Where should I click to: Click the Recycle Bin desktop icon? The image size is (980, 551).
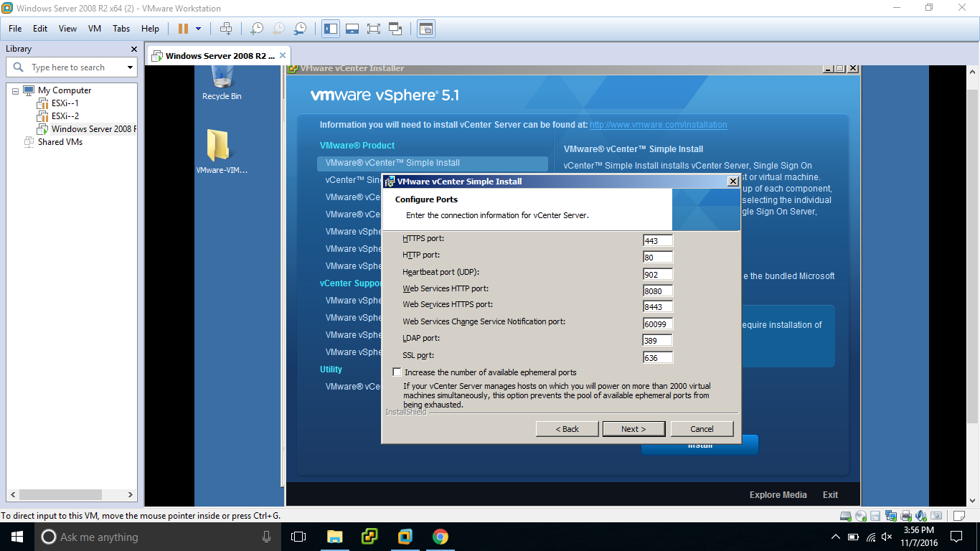pos(222,83)
